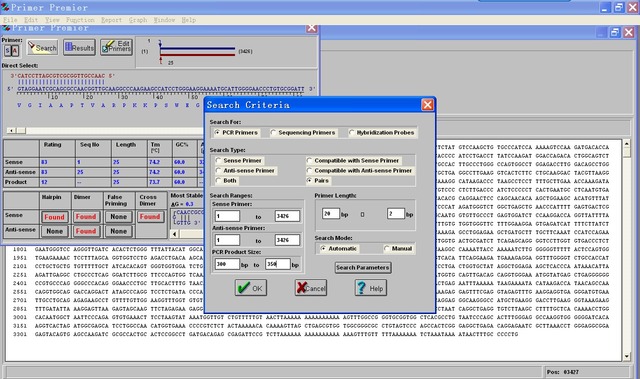This screenshot has width=640, height=379.
Task: Click Sense Hairpin Found button
Action: (x=54, y=217)
